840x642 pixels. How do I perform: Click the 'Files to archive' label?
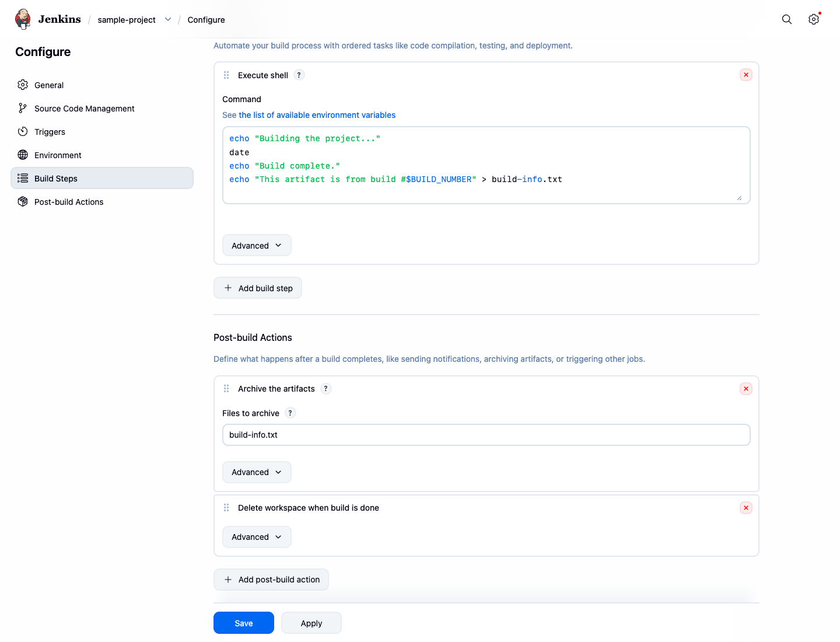click(251, 413)
